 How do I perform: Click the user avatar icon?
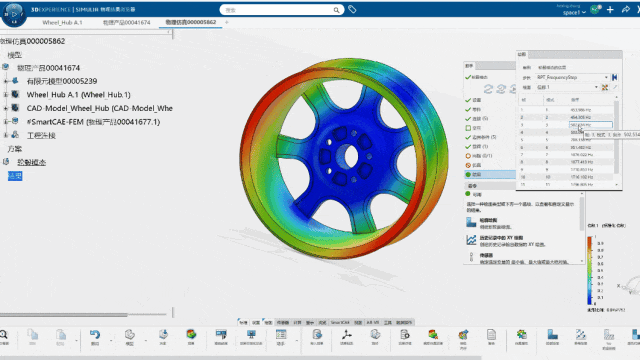click(595, 9)
